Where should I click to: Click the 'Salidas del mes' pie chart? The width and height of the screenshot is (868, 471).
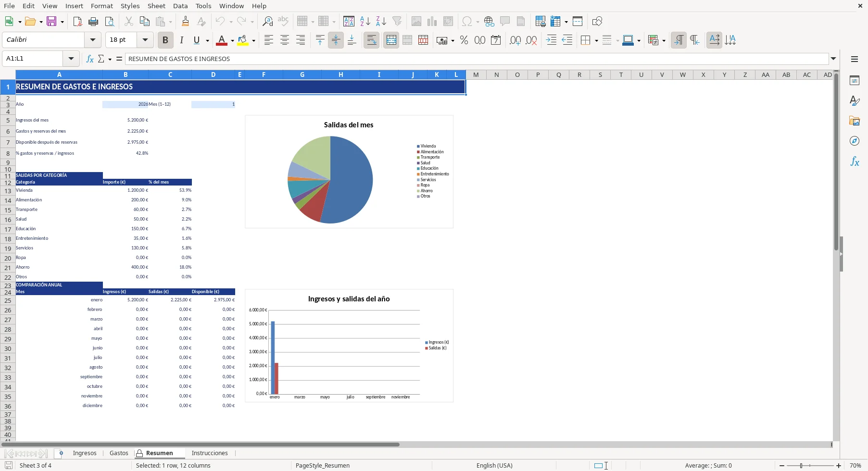(349, 172)
